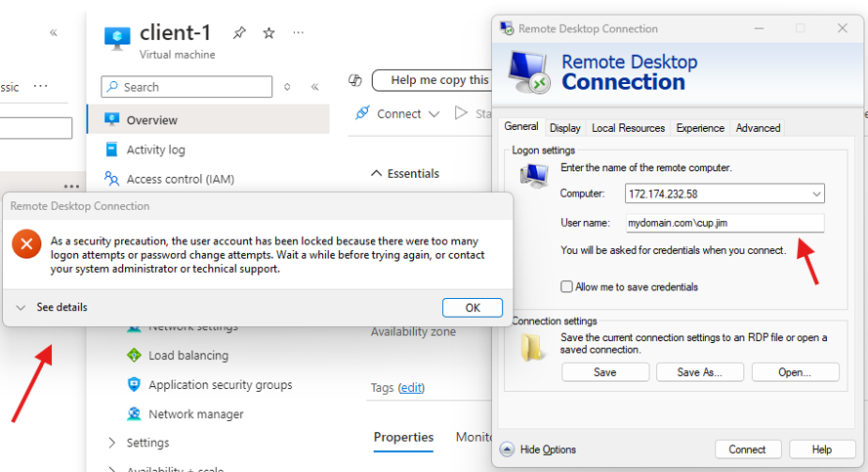Viewport: 868px width, 472px height.
Task: Open Overview in the resource menu
Action: (209, 119)
